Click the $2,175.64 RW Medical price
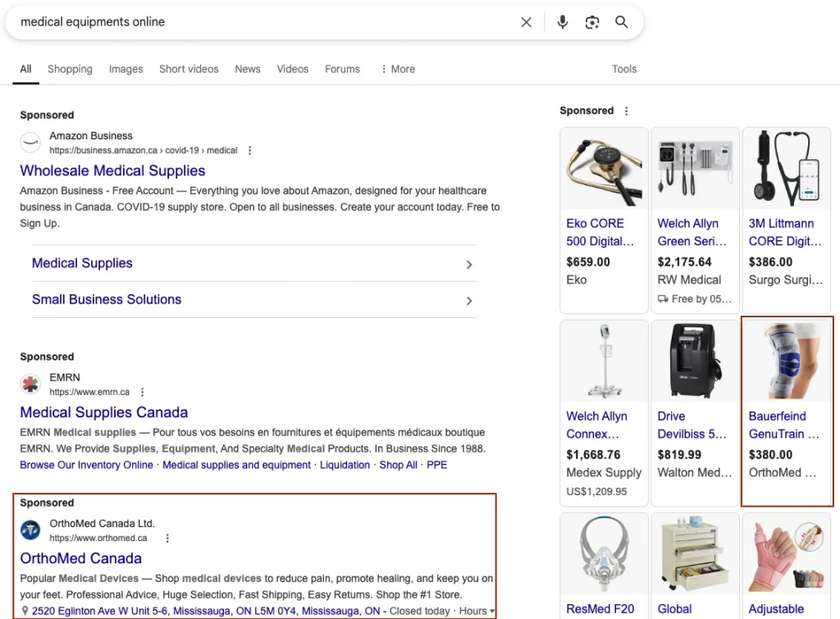Viewport: 840px width, 619px height. (685, 262)
